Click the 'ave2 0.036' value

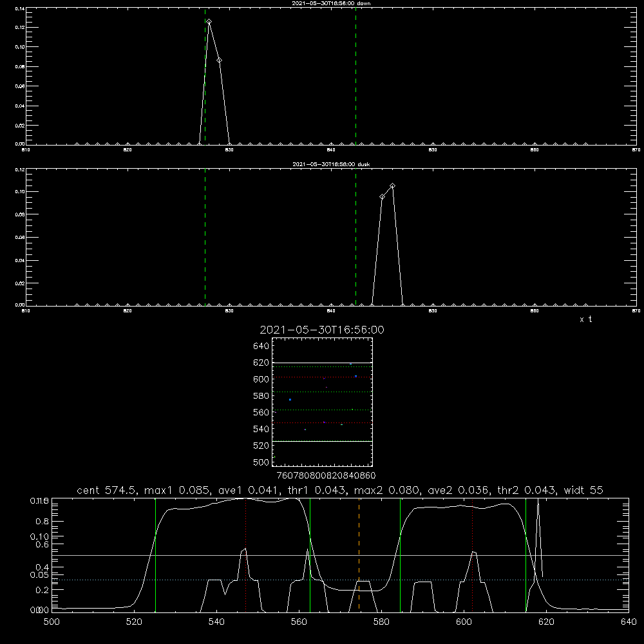[x=459, y=490]
